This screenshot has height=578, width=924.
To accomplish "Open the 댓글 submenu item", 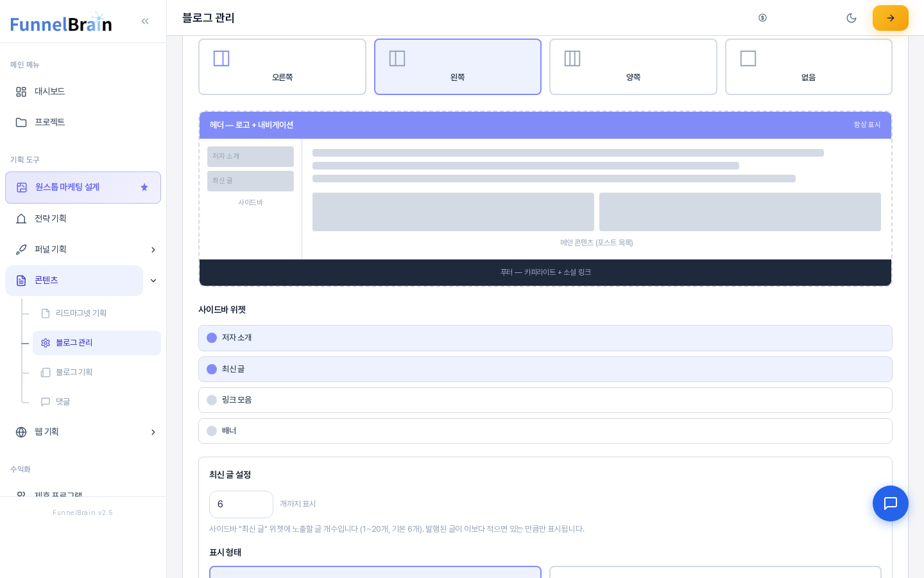I will click(x=97, y=402).
